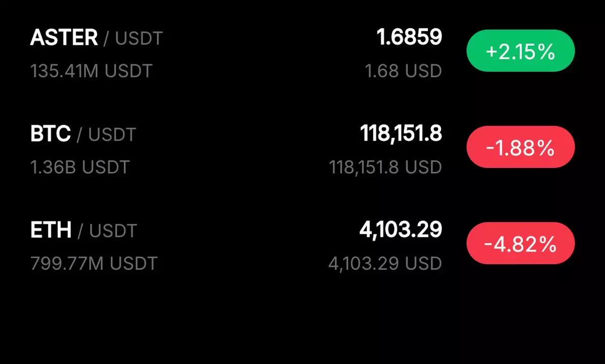Click the ETH symbol name

coord(51,230)
